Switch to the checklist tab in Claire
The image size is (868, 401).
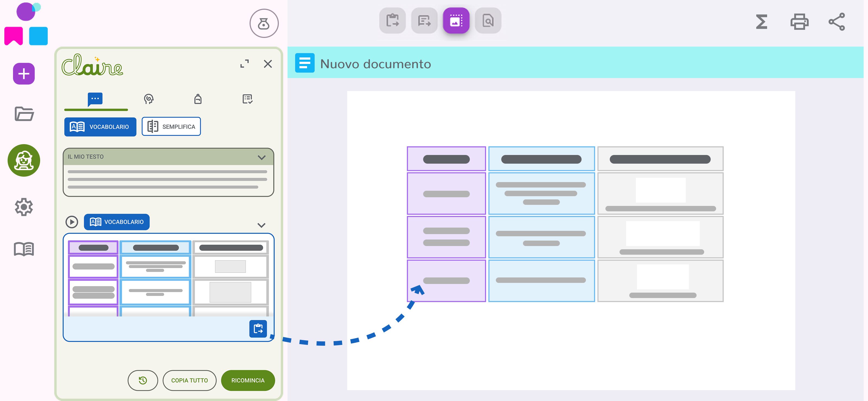coord(247,99)
